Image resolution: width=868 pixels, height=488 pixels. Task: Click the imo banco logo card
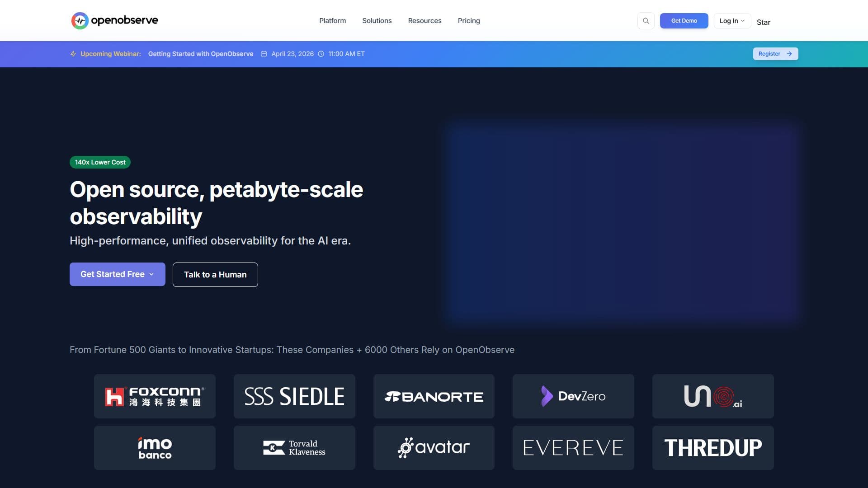pos(155,448)
